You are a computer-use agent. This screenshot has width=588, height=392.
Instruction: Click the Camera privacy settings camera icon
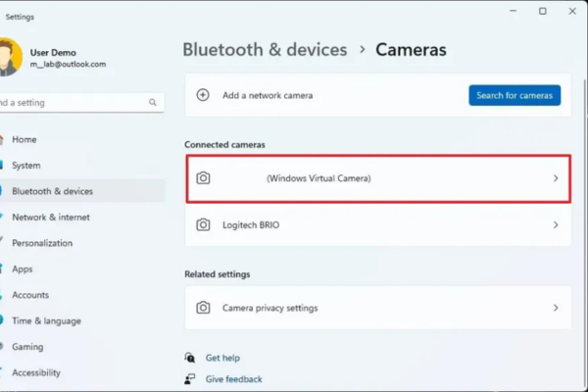[203, 308]
